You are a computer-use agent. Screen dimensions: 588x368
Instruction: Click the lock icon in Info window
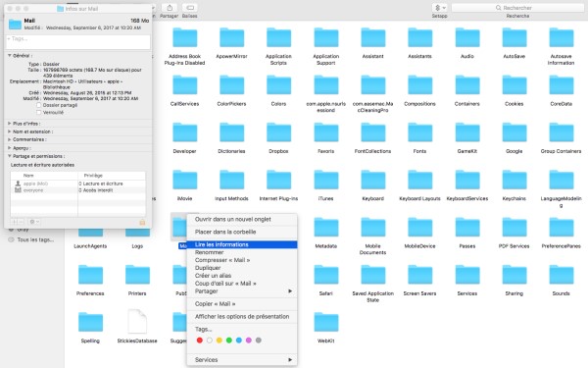pyautogui.click(x=142, y=223)
